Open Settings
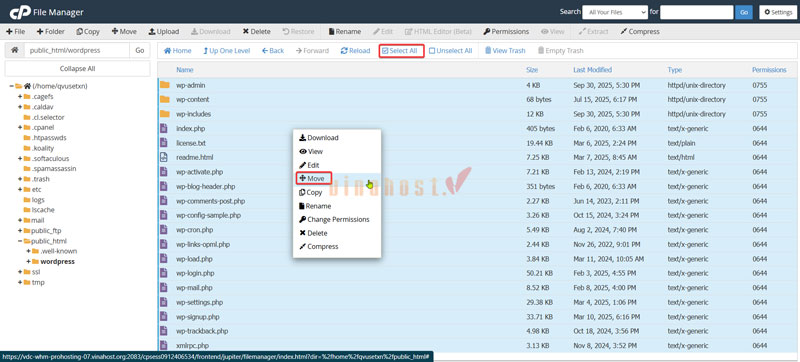The width and height of the screenshot is (800, 362). tap(777, 12)
